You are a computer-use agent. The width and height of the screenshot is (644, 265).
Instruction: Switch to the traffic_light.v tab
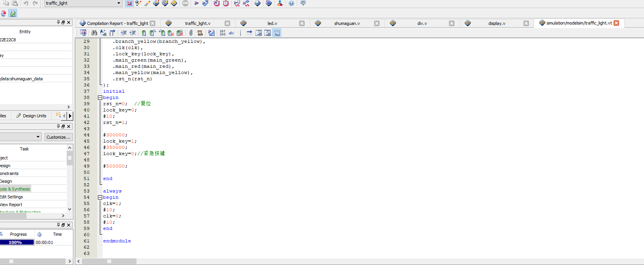[x=197, y=23]
